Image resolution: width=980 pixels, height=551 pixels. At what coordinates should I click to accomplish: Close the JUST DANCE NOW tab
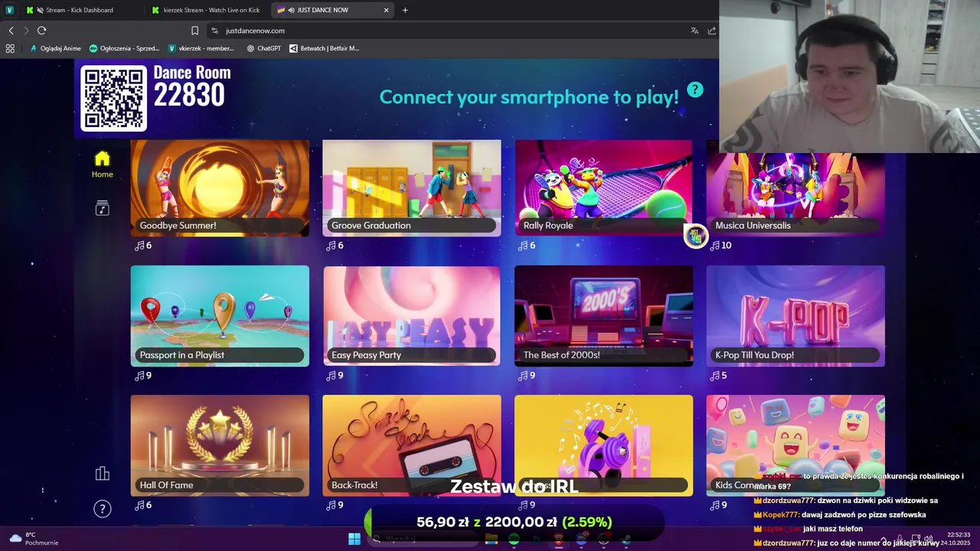386,10
